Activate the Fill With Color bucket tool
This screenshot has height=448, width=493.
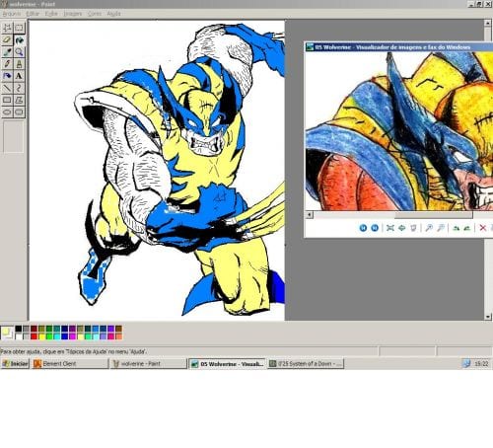[19, 39]
